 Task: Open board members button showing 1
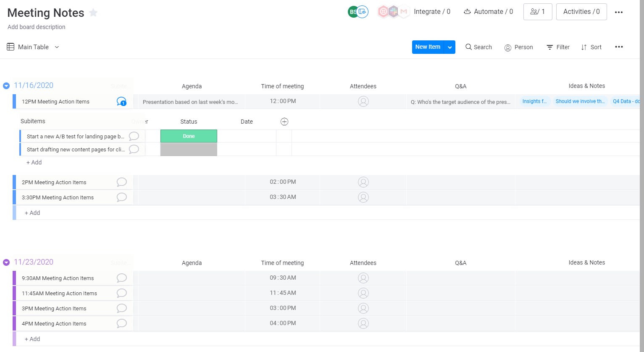tap(538, 12)
